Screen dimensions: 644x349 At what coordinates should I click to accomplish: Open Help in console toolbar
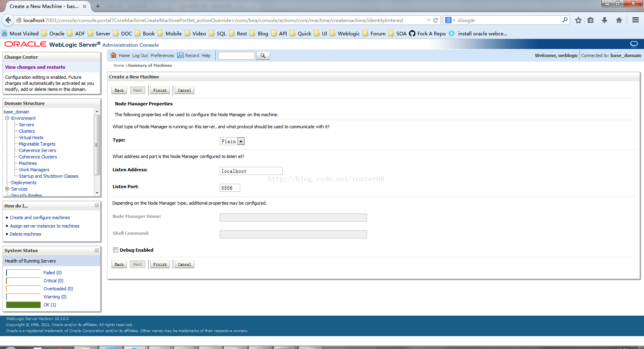206,55
